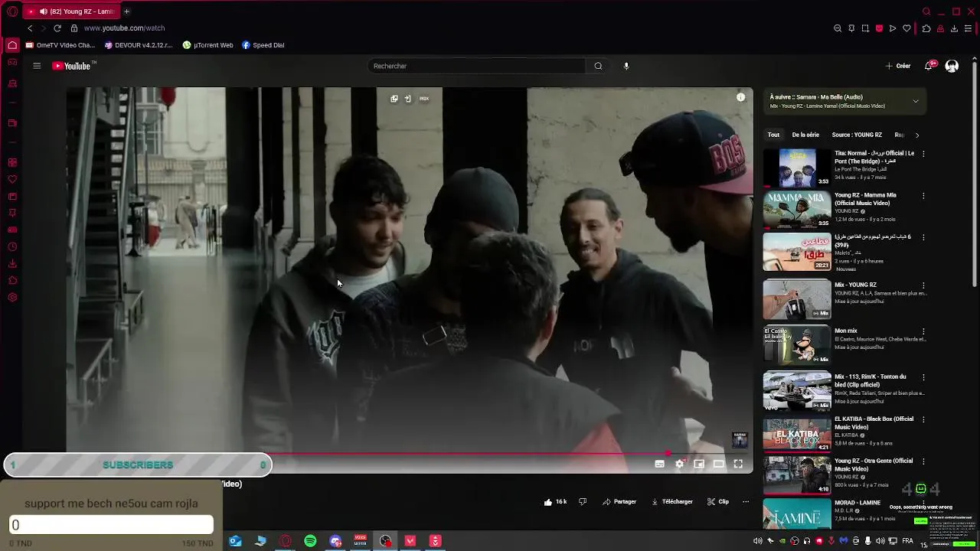Open options for Young RZ Otra Gente
The width and height of the screenshot is (980, 551).
pos(923,461)
